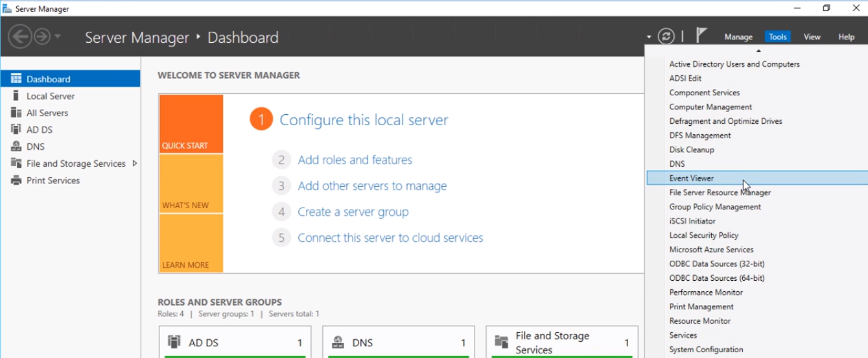Viewport: 868px width, 358px height.
Task: Open the Manage menu
Action: 738,37
